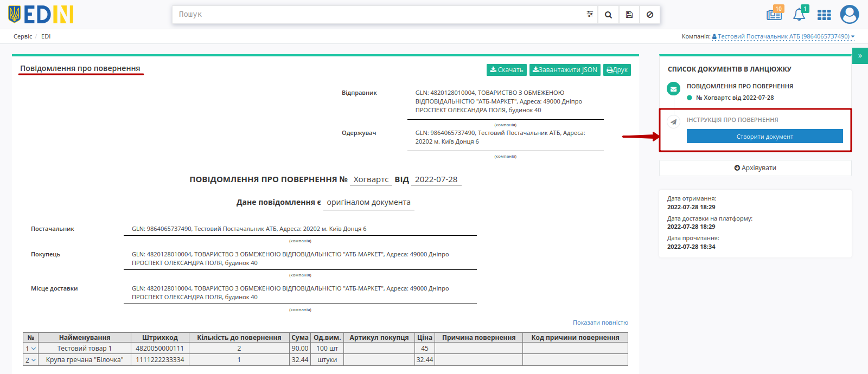Viewport: 868px width, 374px height.
Task: Click the Кількість до повернення column header
Action: click(239, 338)
